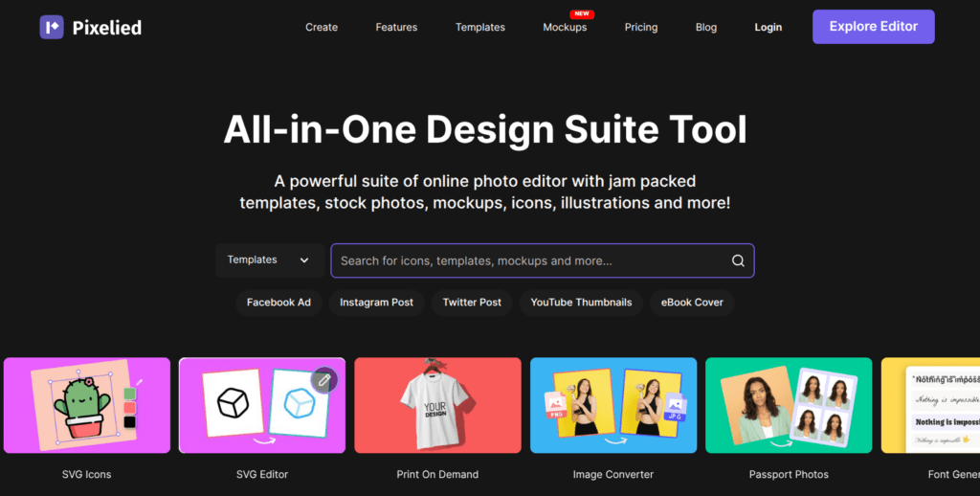Open the Image Converter card
Viewport: 980px width, 496px height.
612,405
